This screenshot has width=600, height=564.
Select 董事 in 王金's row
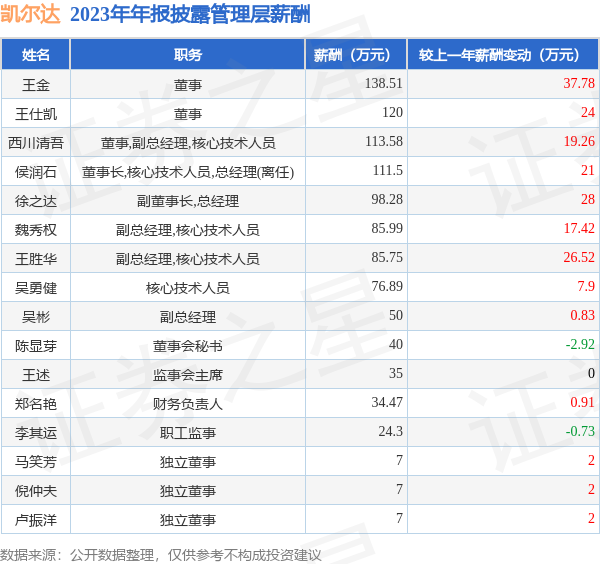(x=188, y=85)
